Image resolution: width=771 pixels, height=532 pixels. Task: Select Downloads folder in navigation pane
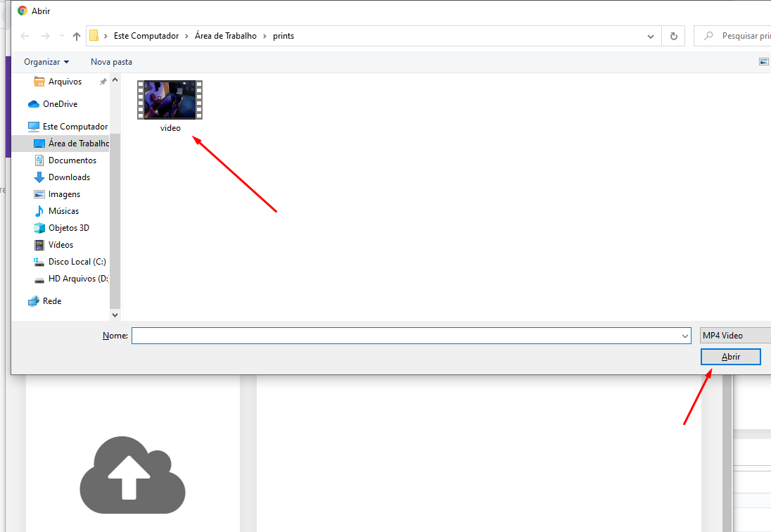tap(69, 177)
